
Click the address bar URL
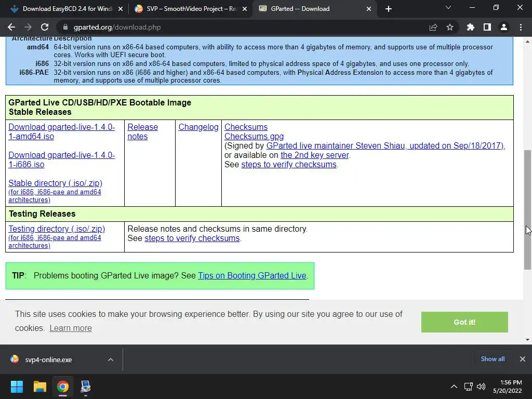click(117, 27)
